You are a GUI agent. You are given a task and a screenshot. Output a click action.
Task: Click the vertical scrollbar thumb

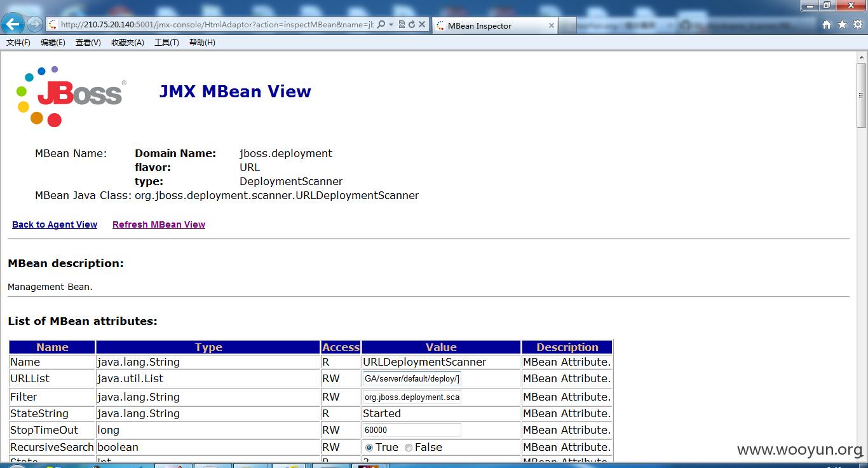pyautogui.click(x=862, y=95)
